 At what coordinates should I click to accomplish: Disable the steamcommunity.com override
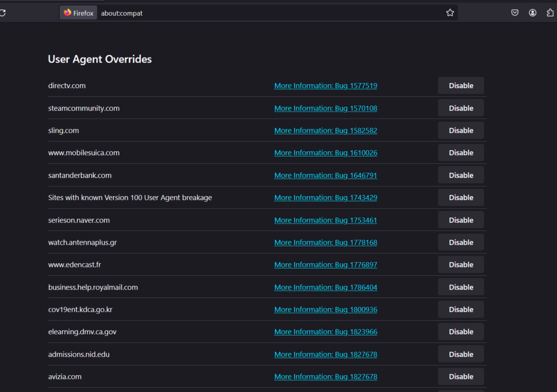(461, 108)
